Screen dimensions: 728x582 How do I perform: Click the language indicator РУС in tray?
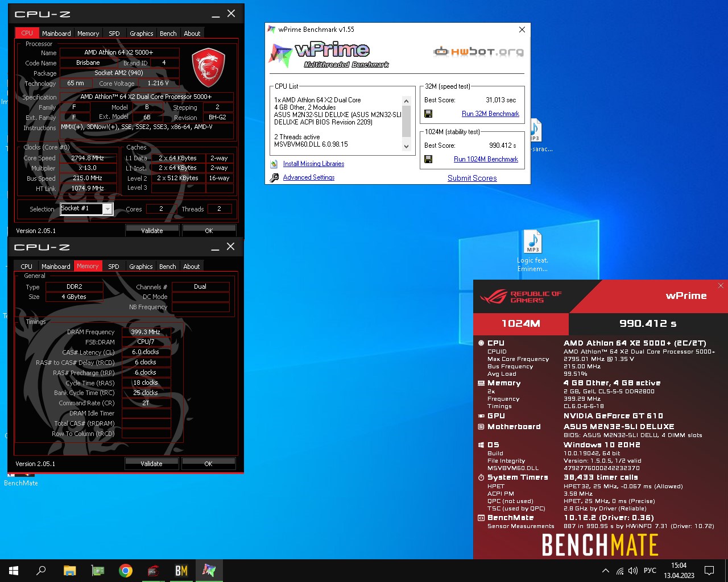[650, 571]
